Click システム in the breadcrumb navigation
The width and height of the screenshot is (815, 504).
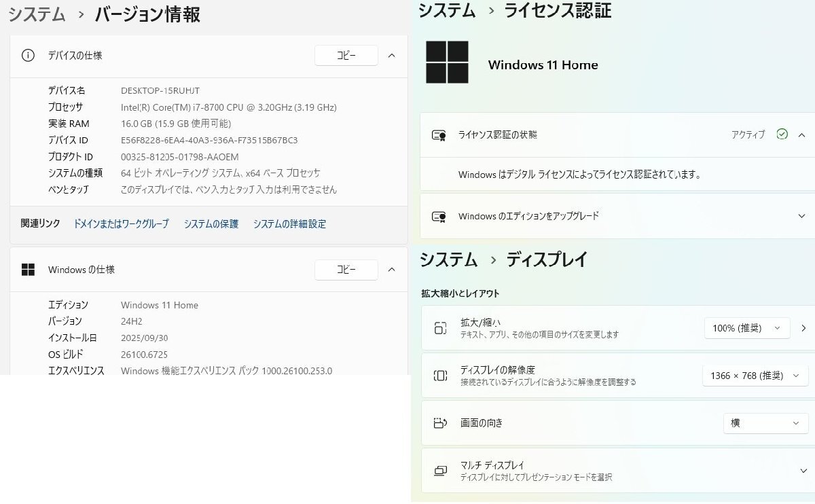coord(37,14)
